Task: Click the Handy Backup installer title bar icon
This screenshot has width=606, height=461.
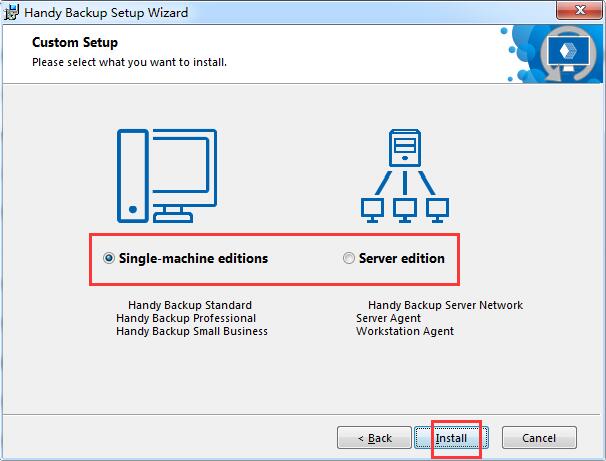Action: pyautogui.click(x=11, y=12)
